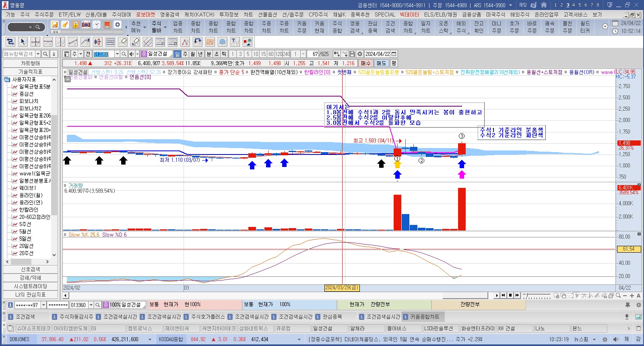
Task: Select the candlestick chart tool icon
Action: 97,42
